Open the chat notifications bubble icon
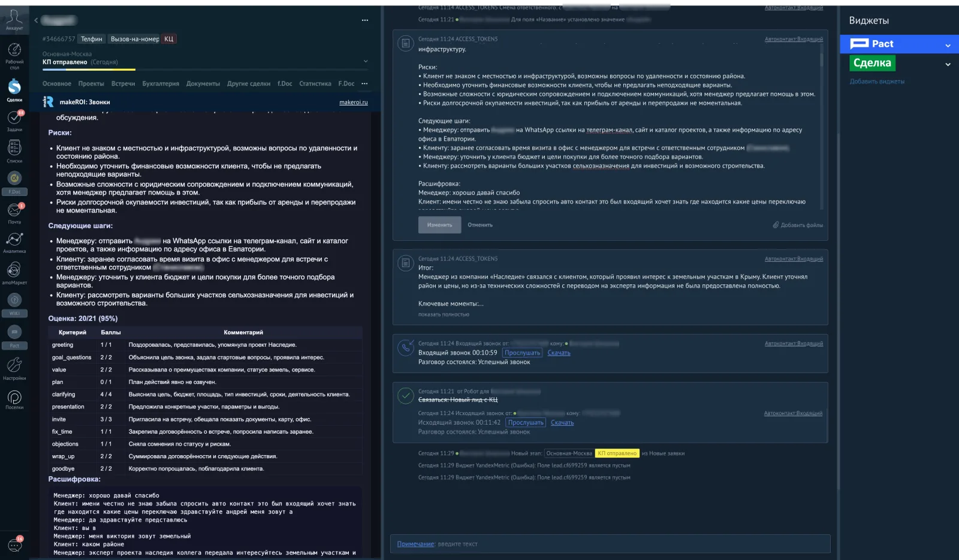Image resolution: width=959 pixels, height=560 pixels. 15,544
